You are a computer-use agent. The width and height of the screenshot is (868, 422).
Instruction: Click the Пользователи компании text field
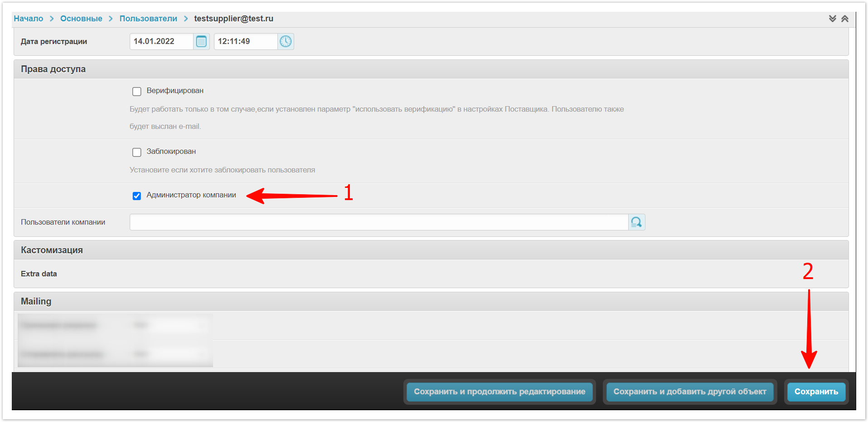378,222
